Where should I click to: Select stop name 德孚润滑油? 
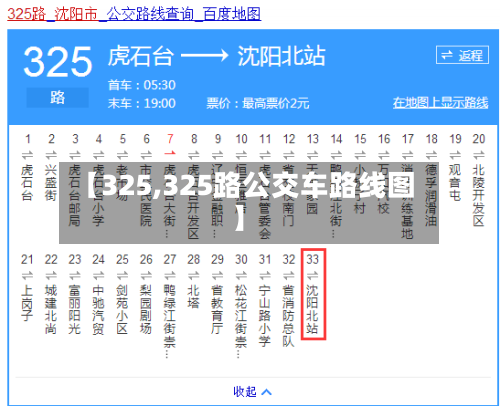point(431,195)
